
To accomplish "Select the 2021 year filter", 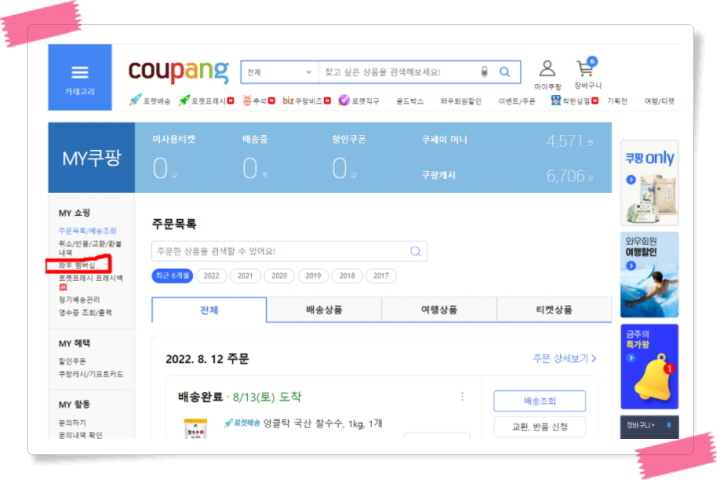I will [245, 276].
